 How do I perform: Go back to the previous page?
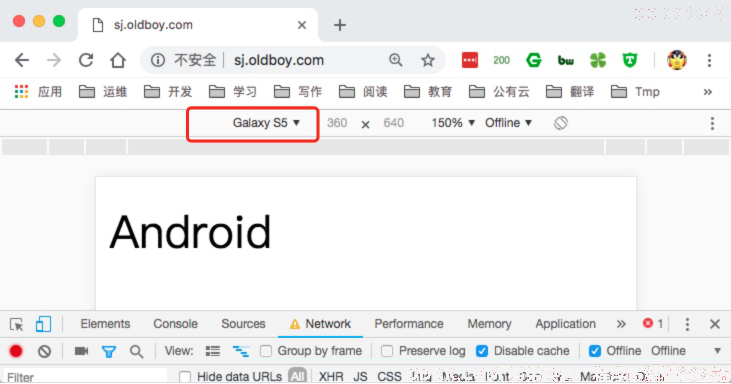tap(22, 60)
